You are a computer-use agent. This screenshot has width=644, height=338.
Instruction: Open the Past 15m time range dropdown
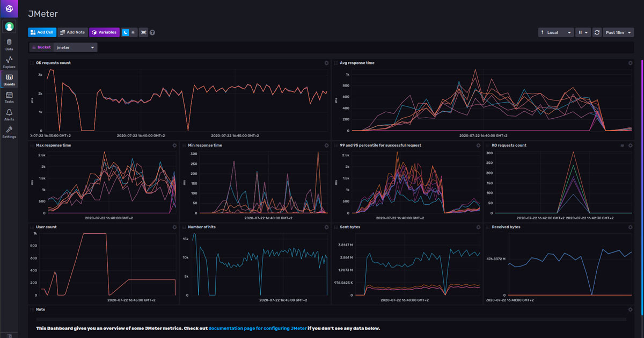[x=618, y=32]
